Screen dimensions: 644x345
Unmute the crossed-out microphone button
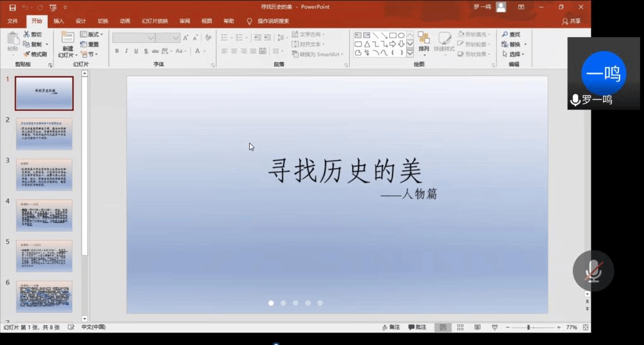pos(592,271)
